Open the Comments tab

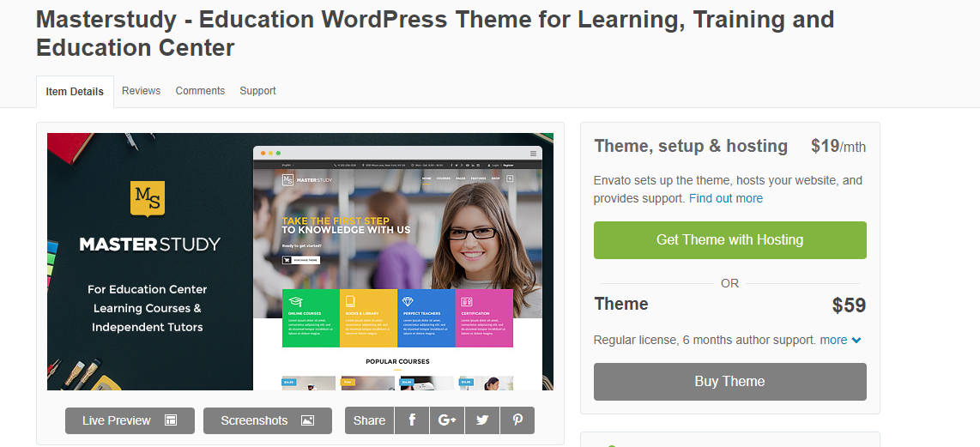200,91
